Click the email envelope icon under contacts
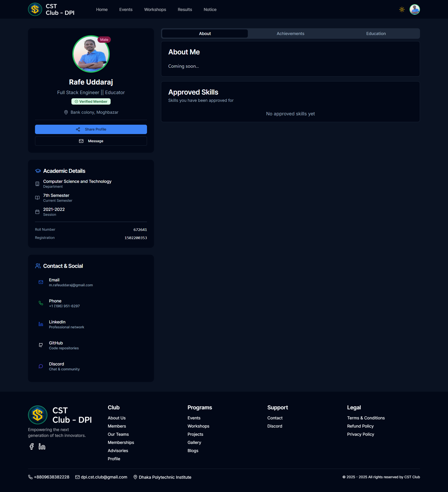 pos(41,282)
